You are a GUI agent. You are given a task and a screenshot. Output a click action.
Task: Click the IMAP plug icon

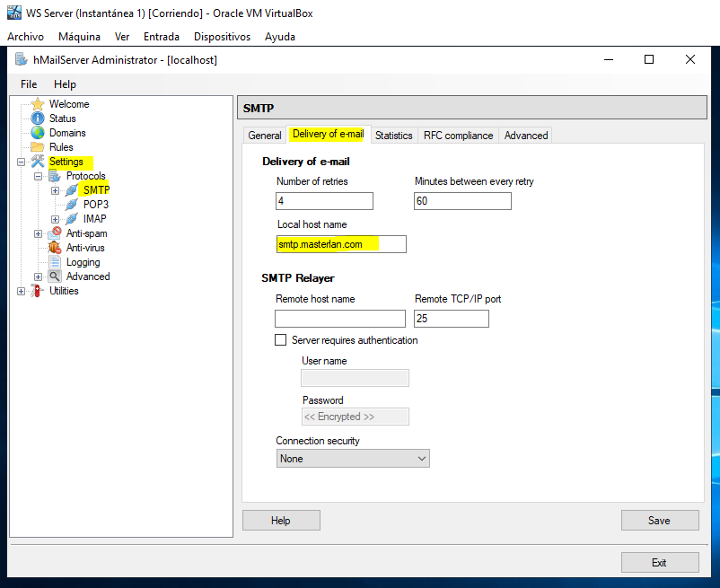tap(72, 219)
